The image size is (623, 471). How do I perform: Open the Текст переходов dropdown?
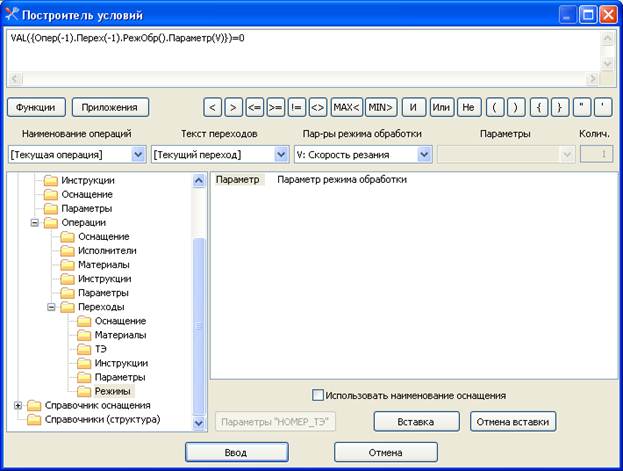[281, 155]
